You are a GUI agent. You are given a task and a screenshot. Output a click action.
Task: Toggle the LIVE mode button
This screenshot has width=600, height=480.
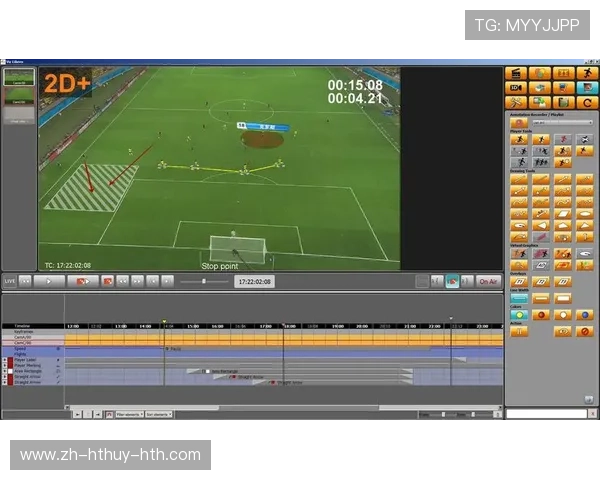10,282
